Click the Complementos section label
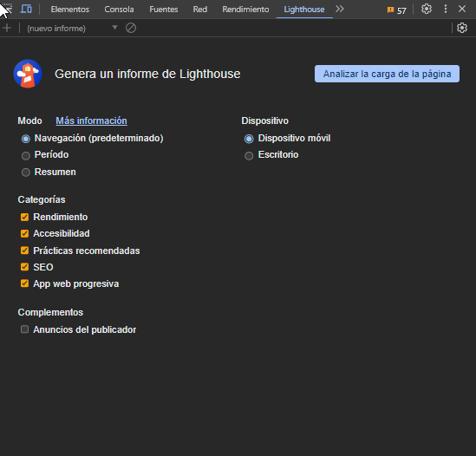476x456 pixels. 50,312
